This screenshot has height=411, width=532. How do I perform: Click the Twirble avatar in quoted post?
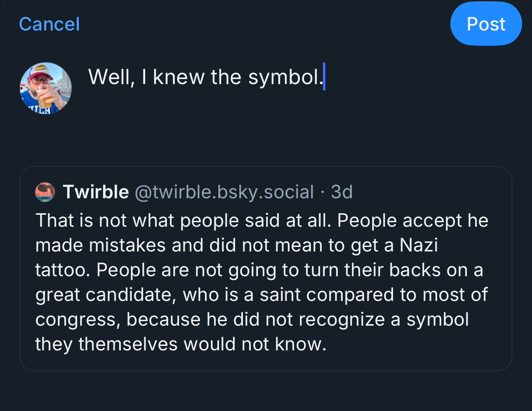point(45,192)
